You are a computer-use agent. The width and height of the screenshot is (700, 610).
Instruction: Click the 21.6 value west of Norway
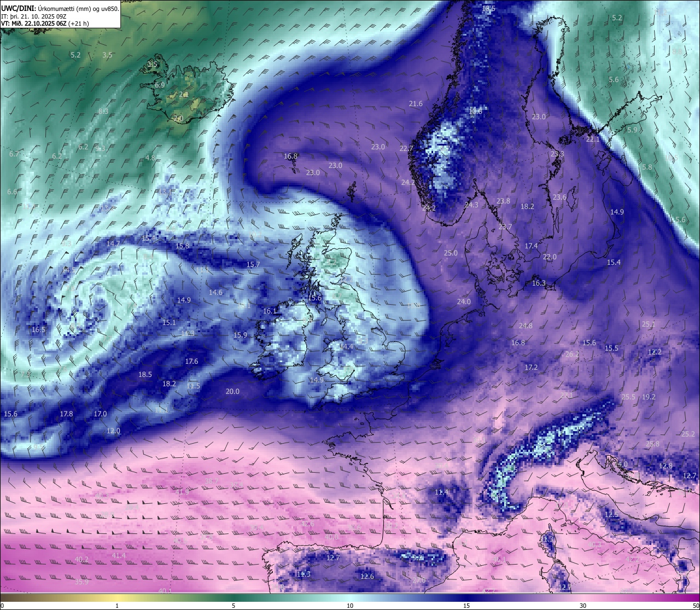[416, 104]
